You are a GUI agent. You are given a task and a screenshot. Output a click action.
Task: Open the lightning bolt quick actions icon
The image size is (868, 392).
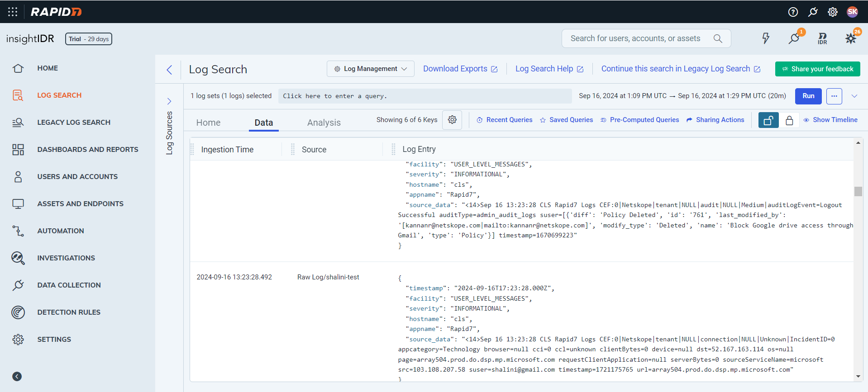click(x=766, y=38)
